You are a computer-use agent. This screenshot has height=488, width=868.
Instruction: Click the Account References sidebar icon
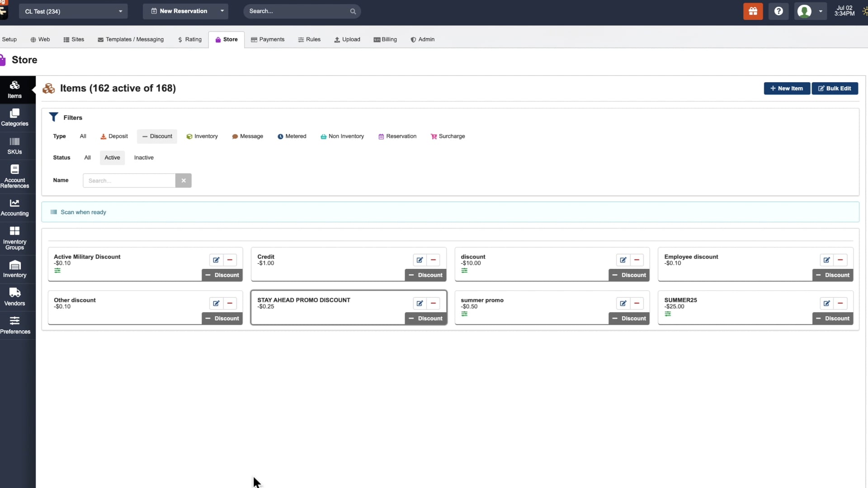click(x=15, y=175)
